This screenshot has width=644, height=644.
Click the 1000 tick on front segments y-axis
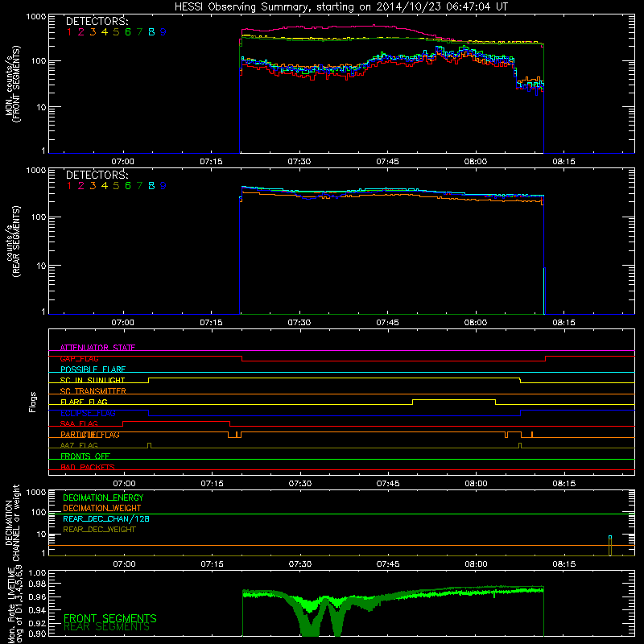coord(36,17)
